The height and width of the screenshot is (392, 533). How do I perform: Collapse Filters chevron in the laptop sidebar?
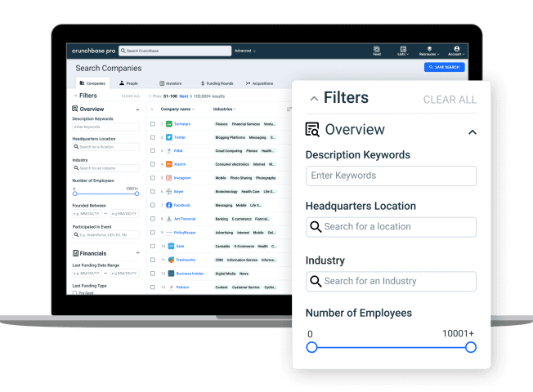pos(75,96)
